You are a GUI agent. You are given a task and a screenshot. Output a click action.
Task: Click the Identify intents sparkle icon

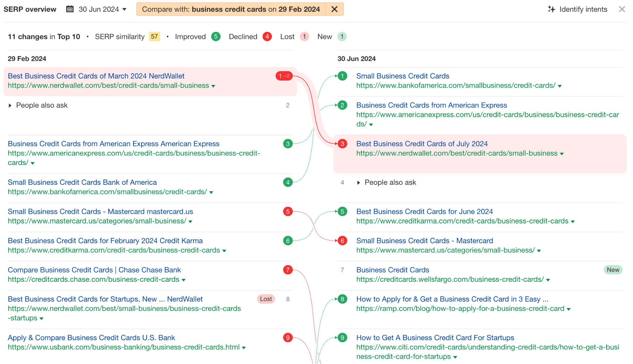pyautogui.click(x=552, y=9)
